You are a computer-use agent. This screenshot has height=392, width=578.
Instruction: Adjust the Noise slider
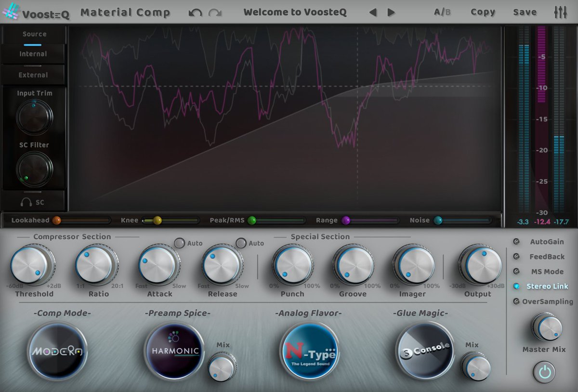[x=463, y=221]
